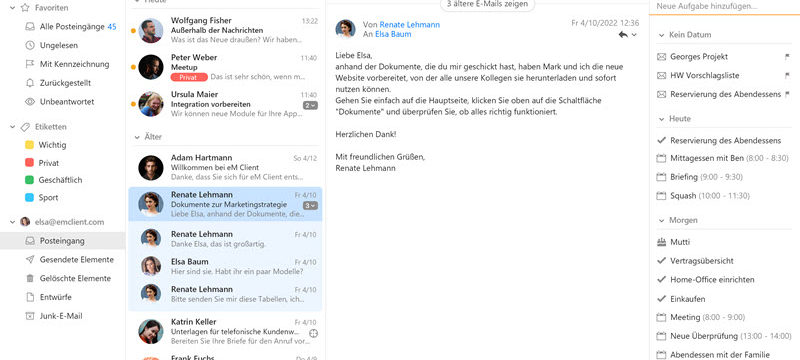The height and width of the screenshot is (360, 800).
Task: Click the Mutti birthday cake icon
Action: pos(662,242)
